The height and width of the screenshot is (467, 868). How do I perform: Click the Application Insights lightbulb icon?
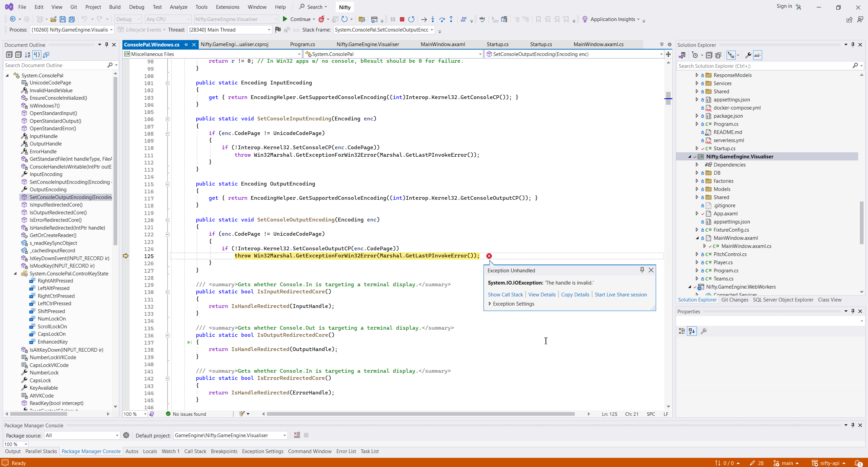585,19
